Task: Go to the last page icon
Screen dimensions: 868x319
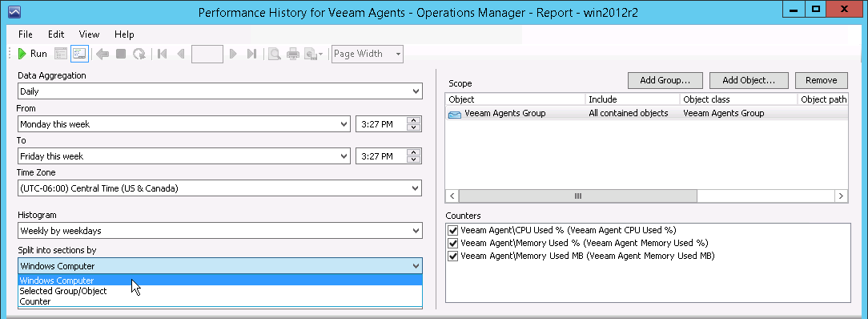Action: click(x=252, y=54)
